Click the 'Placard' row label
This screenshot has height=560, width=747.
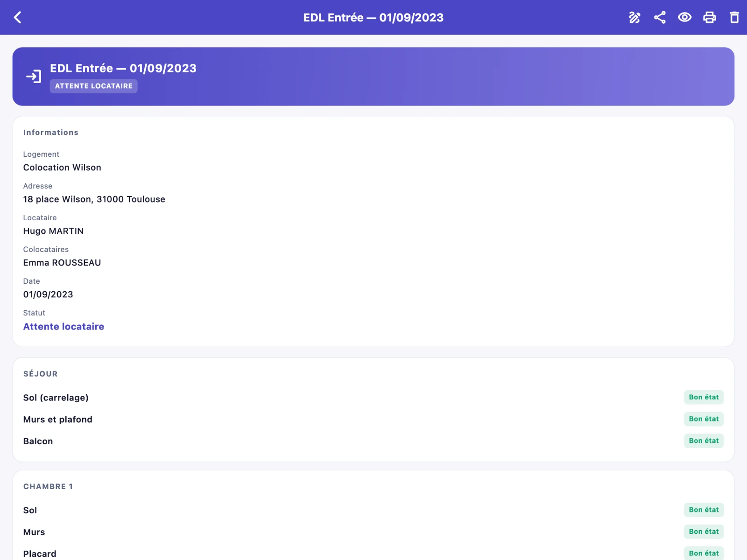40,554
